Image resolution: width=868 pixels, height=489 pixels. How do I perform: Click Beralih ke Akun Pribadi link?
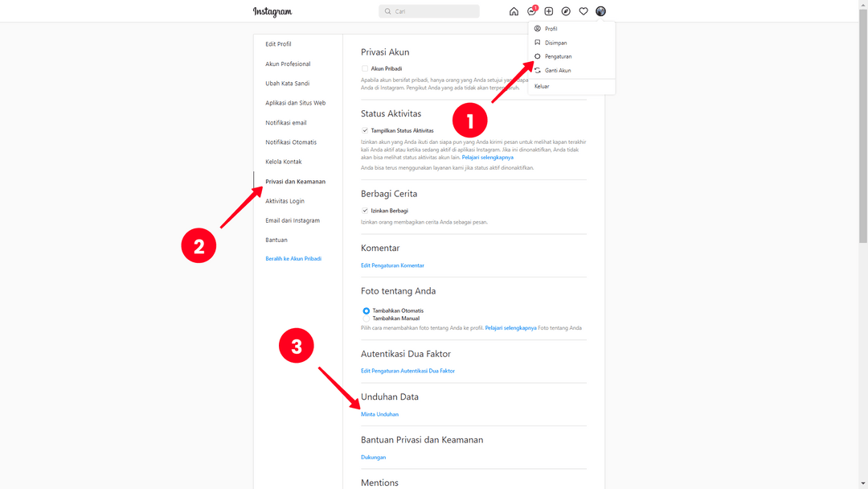293,259
